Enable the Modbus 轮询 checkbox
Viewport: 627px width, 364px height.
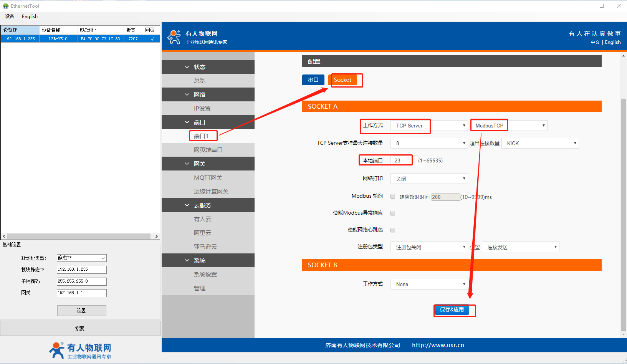pyautogui.click(x=393, y=196)
